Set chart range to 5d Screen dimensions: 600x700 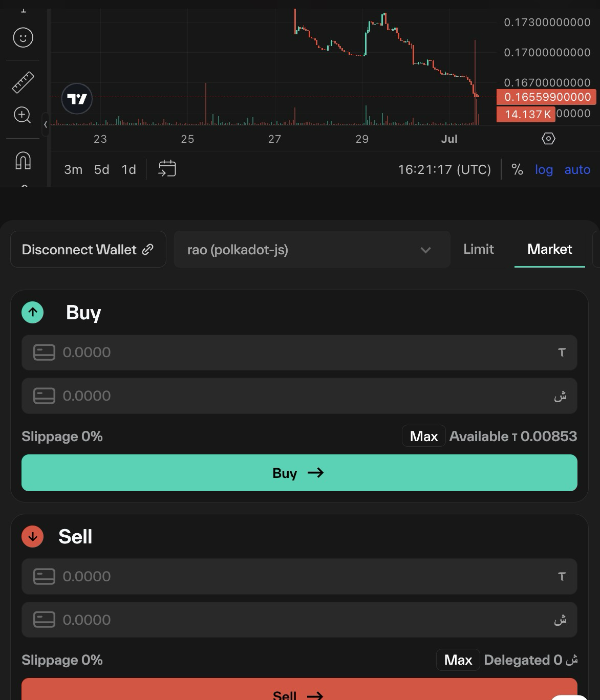click(102, 169)
